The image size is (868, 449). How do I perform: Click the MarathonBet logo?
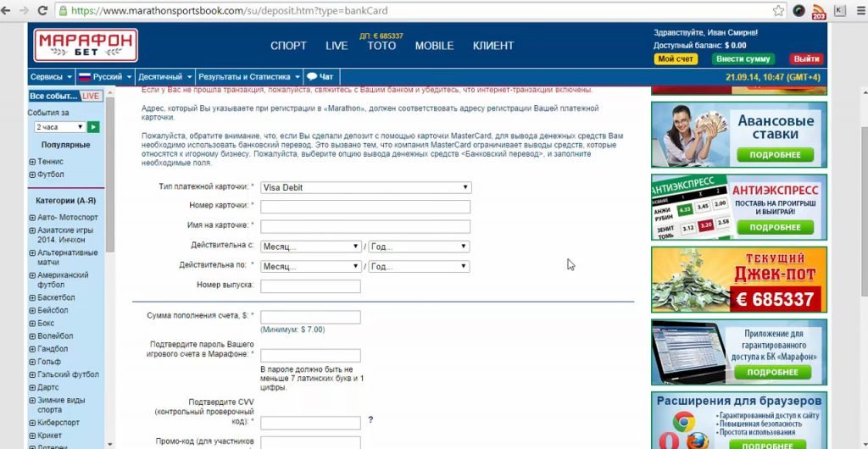point(86,45)
